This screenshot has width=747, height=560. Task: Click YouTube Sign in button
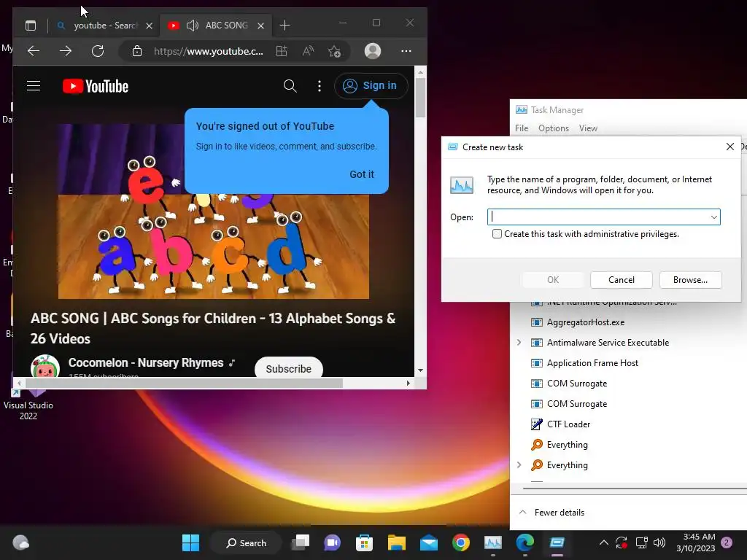coord(371,86)
